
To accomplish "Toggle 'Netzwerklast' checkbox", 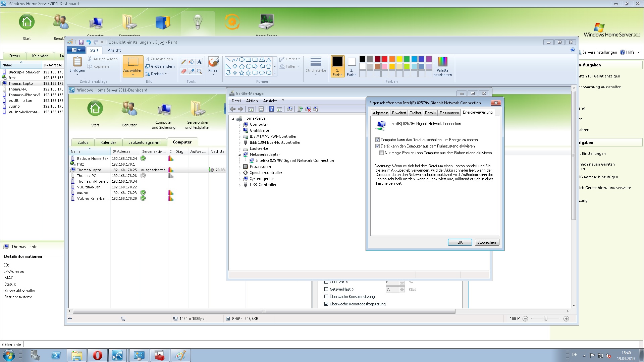I will tap(326, 289).
